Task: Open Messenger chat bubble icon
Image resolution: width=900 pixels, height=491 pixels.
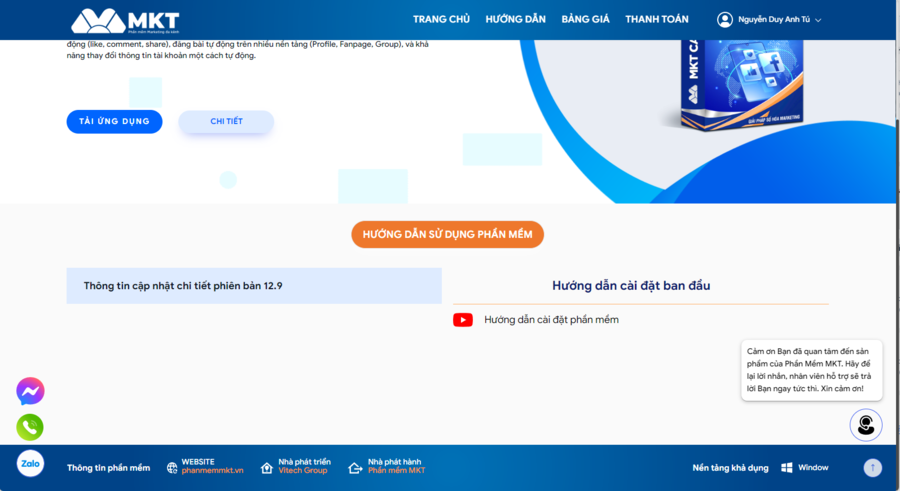Action: [x=30, y=391]
